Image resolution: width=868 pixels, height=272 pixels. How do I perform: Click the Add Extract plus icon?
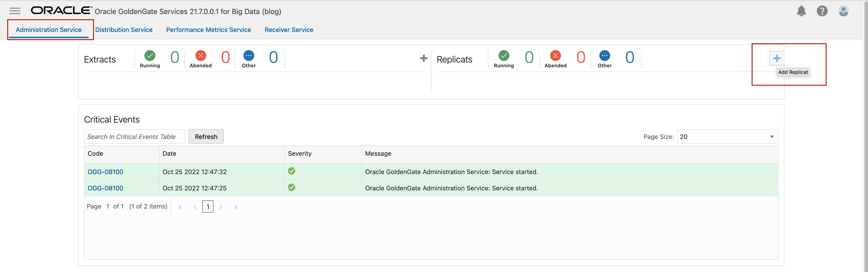click(424, 58)
